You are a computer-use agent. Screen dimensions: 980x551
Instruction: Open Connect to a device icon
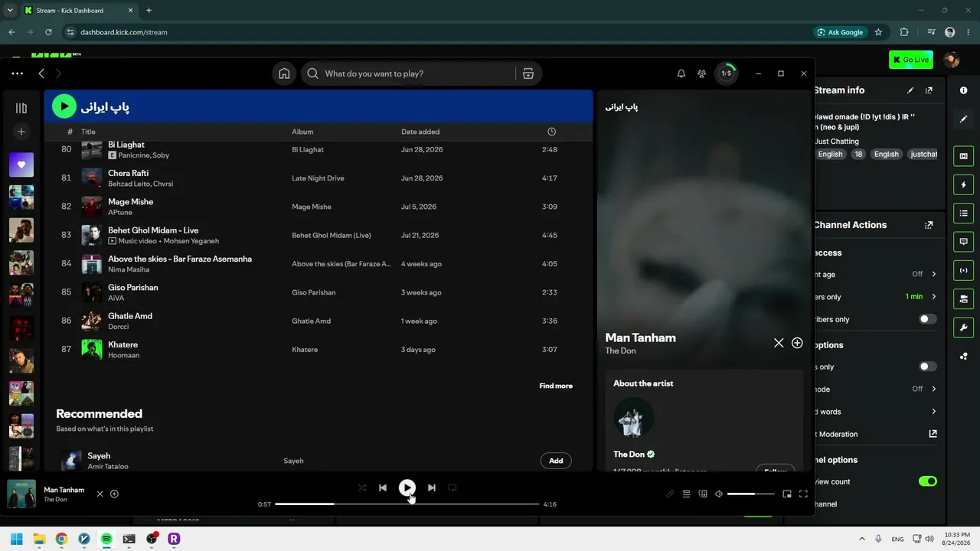[703, 494]
